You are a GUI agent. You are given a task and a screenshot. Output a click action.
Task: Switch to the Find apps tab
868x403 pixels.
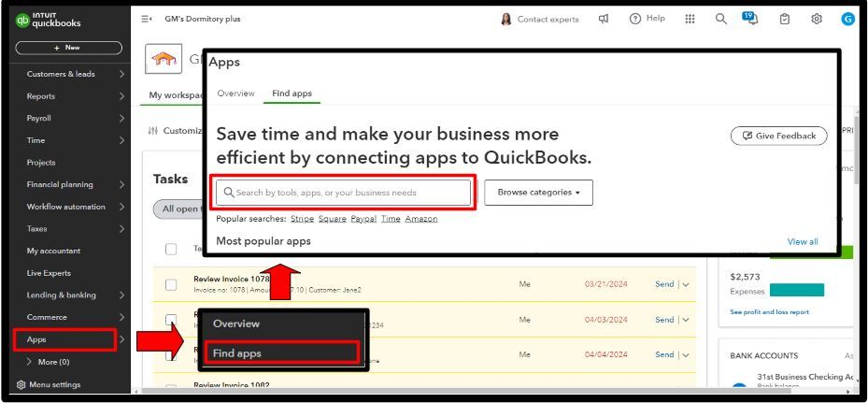tap(292, 94)
